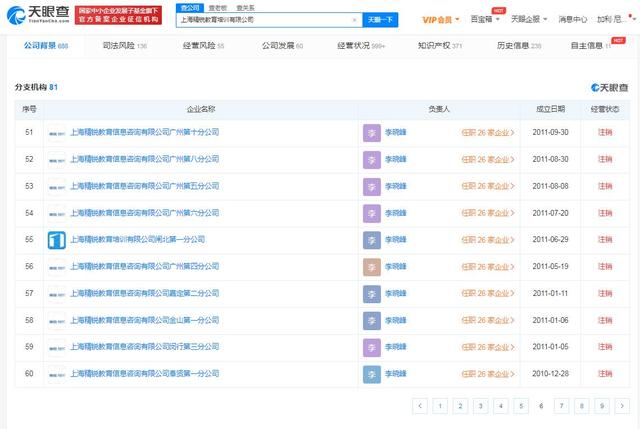The height and width of the screenshot is (429, 640).
Task: Select the 查老板 search mode tab
Action: tap(218, 8)
